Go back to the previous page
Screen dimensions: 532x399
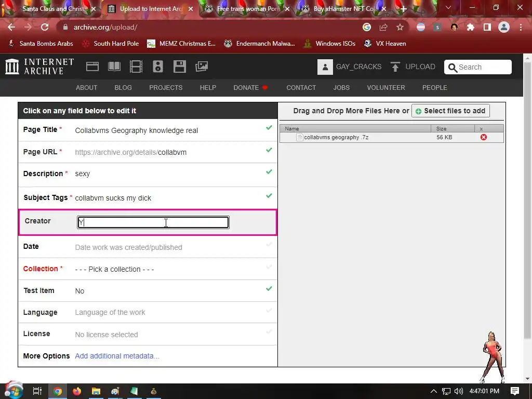(x=11, y=27)
